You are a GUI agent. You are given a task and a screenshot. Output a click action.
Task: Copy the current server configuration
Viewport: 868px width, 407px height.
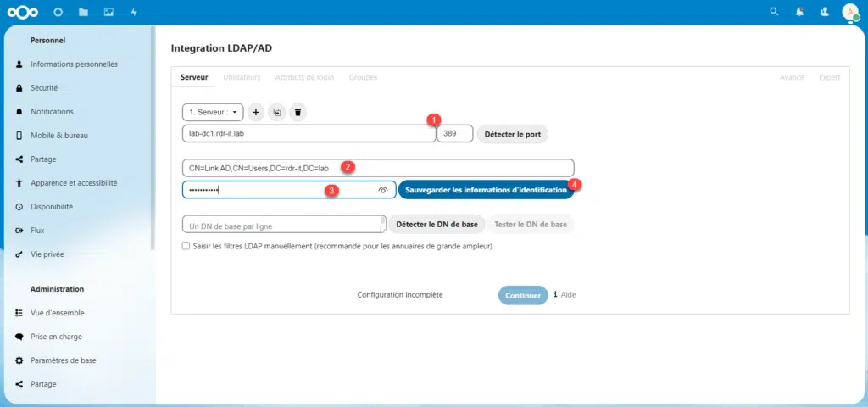click(x=277, y=112)
